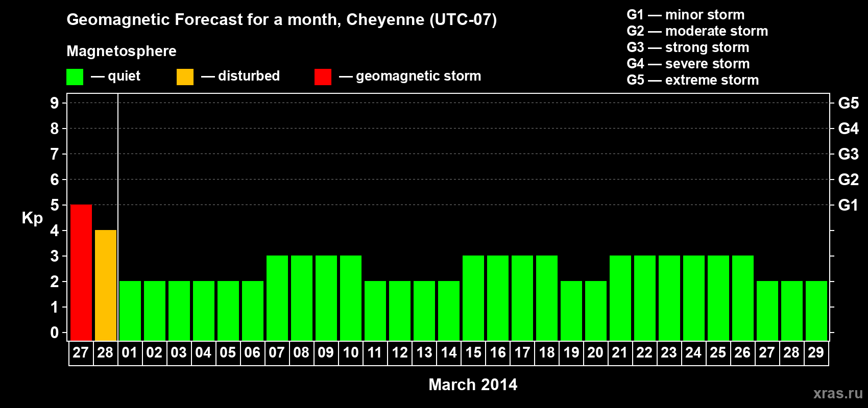Click date label 06 on the x-axis
Image resolution: width=868 pixels, height=408 pixels.
[252, 352]
